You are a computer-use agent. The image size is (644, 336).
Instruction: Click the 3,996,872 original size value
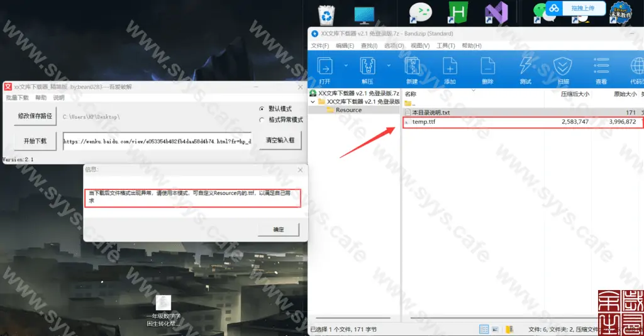(623, 122)
